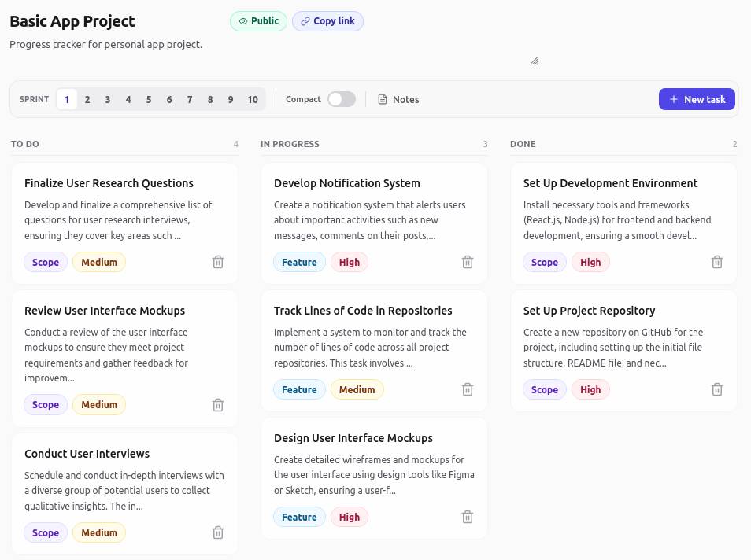Remove the Develop Notification System task
Viewport: 751px width, 560px height.
point(468,262)
